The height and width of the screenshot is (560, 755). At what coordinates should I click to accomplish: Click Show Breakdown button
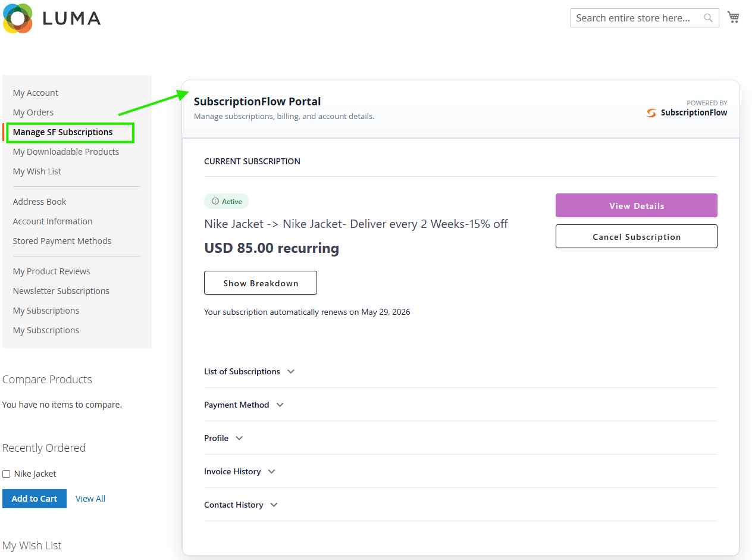pos(261,283)
